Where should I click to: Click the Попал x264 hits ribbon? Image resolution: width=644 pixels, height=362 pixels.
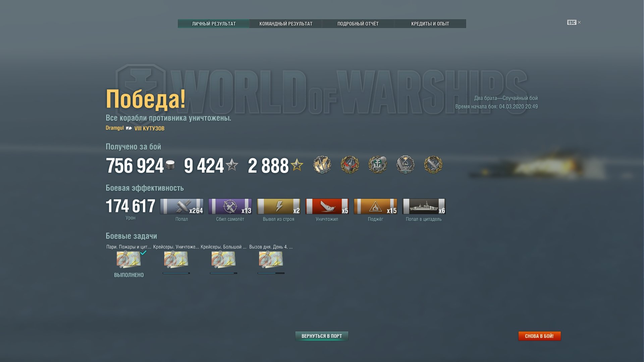(182, 206)
